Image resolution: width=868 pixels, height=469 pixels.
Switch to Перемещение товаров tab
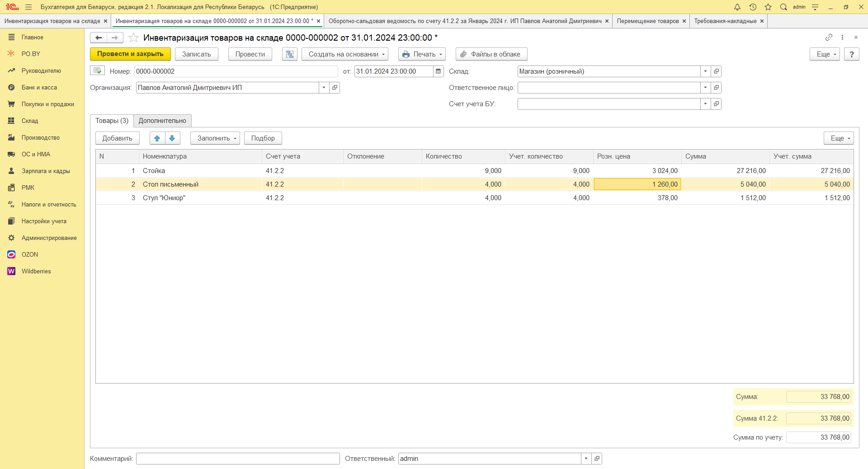[647, 21]
